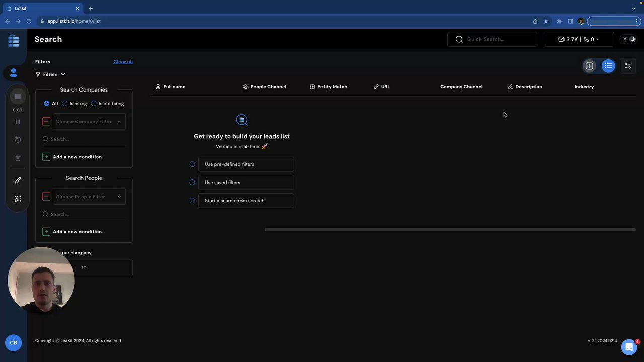Add a new condition under Search People
The height and width of the screenshot is (362, 644).
72,232
